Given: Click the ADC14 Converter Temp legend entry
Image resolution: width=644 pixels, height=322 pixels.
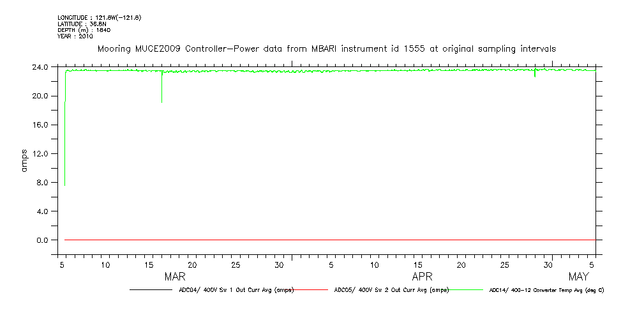Looking at the screenshot, I should coord(546,290).
